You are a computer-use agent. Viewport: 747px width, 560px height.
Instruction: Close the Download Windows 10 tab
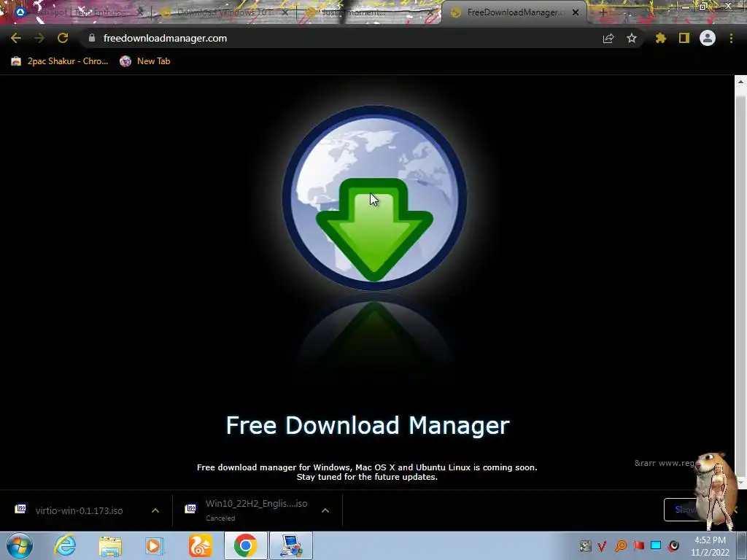[x=285, y=12]
